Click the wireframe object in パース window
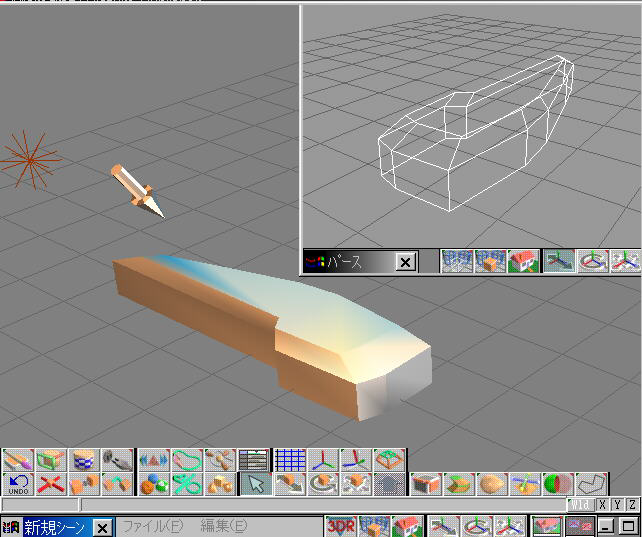 476,133
